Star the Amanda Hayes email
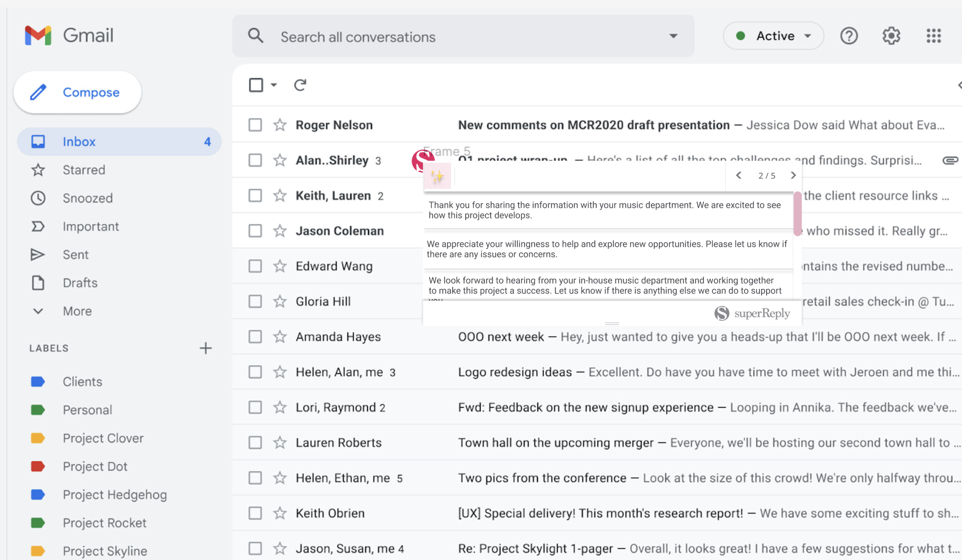 280,337
